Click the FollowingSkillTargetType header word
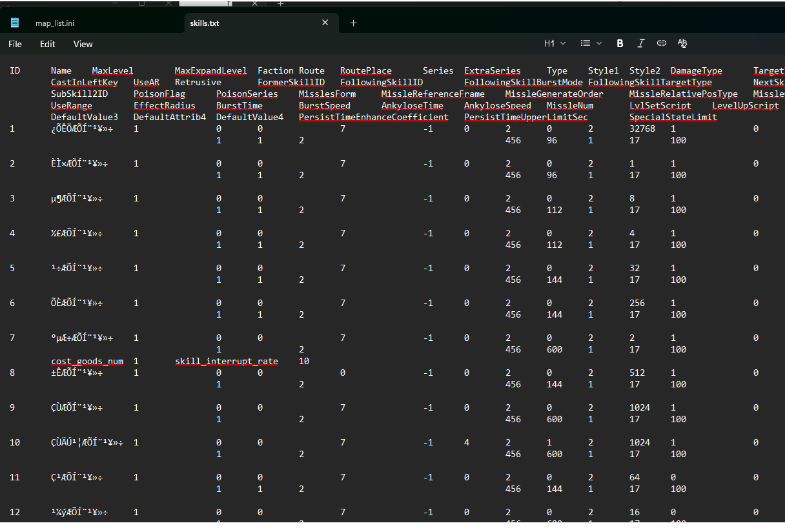The width and height of the screenshot is (785, 532). tap(650, 82)
